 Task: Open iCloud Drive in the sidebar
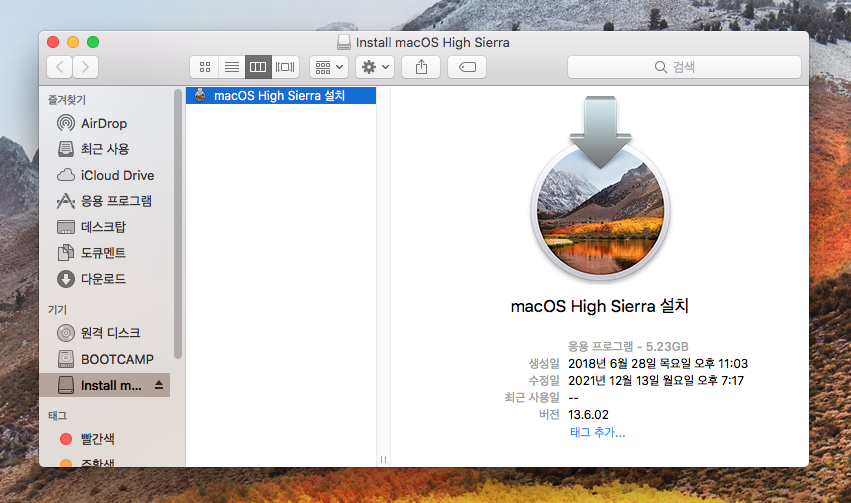[x=104, y=175]
